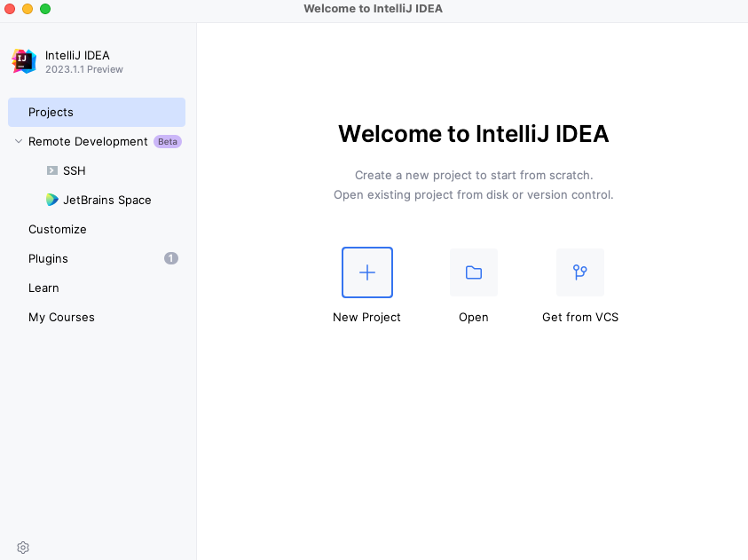Close the Welcome window

click(x=10, y=9)
